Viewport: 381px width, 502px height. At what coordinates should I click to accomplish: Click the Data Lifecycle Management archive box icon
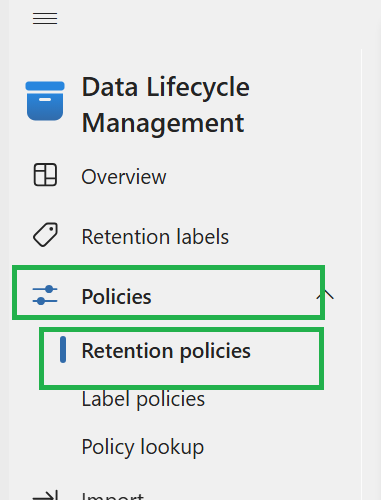(45, 101)
